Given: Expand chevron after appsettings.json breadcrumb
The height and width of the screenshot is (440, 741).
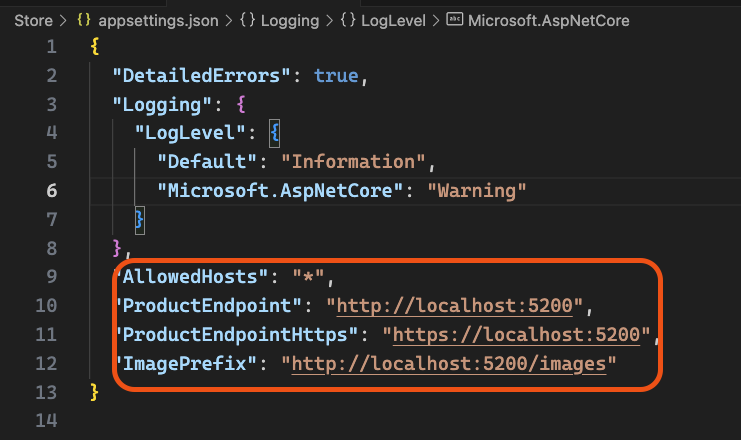Looking at the screenshot, I should click(x=229, y=21).
